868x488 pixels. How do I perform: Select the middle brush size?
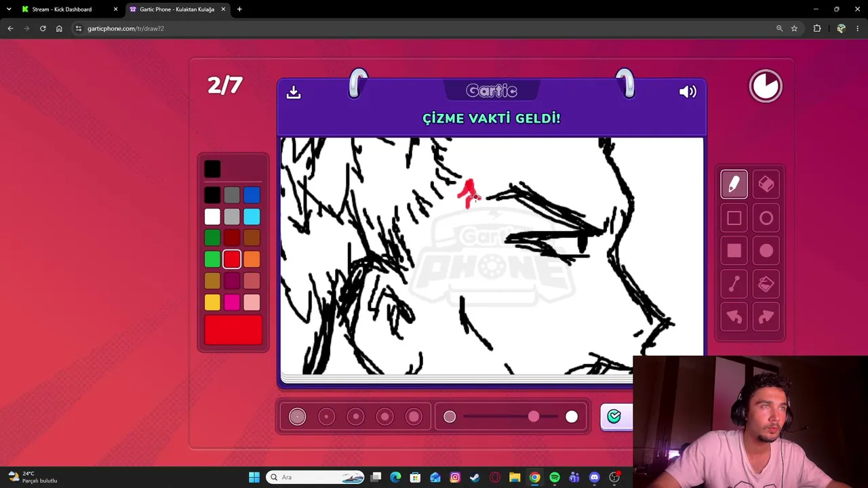click(355, 417)
